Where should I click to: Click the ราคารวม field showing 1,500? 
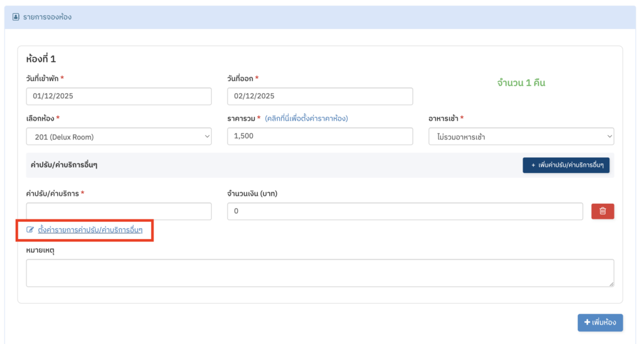319,136
